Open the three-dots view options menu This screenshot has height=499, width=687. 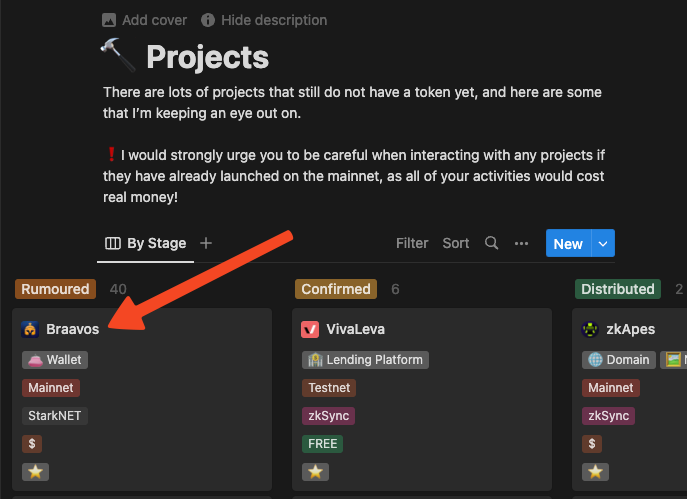tap(521, 244)
